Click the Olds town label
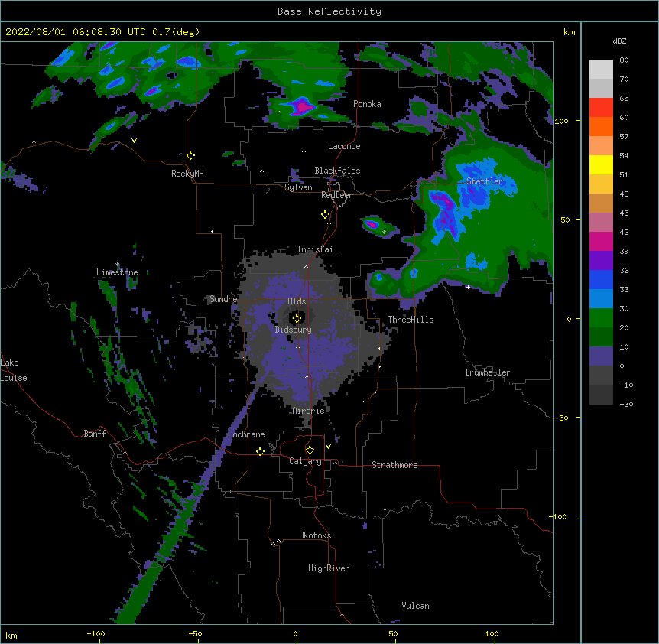Image resolution: width=659 pixels, height=644 pixels. [x=297, y=301]
